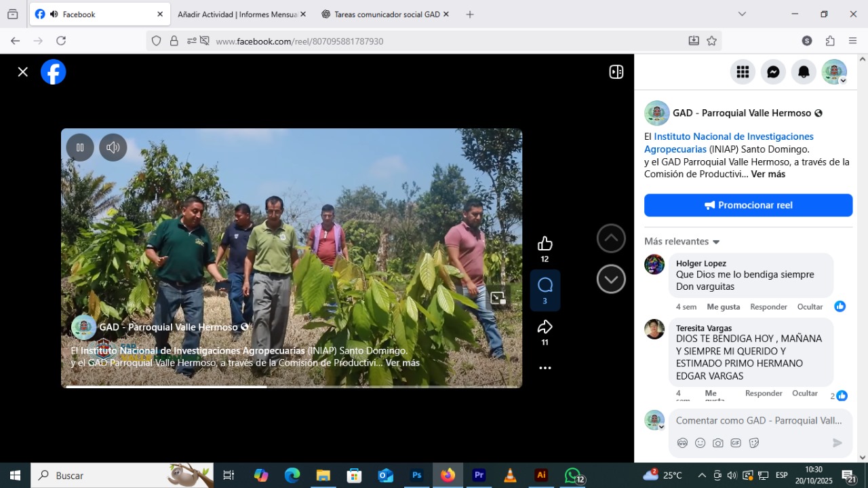Open the Facebook notifications bell

click(x=804, y=72)
